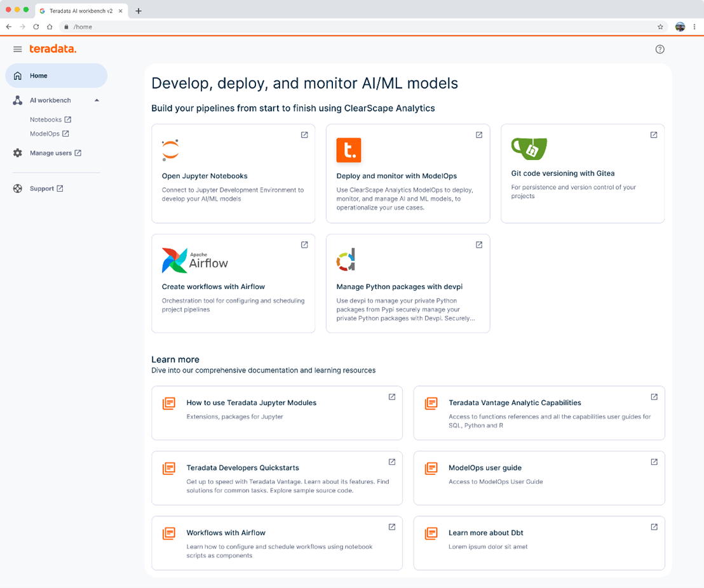The image size is (704, 588).
Task: Click the devpi logo icon
Action: [346, 260]
